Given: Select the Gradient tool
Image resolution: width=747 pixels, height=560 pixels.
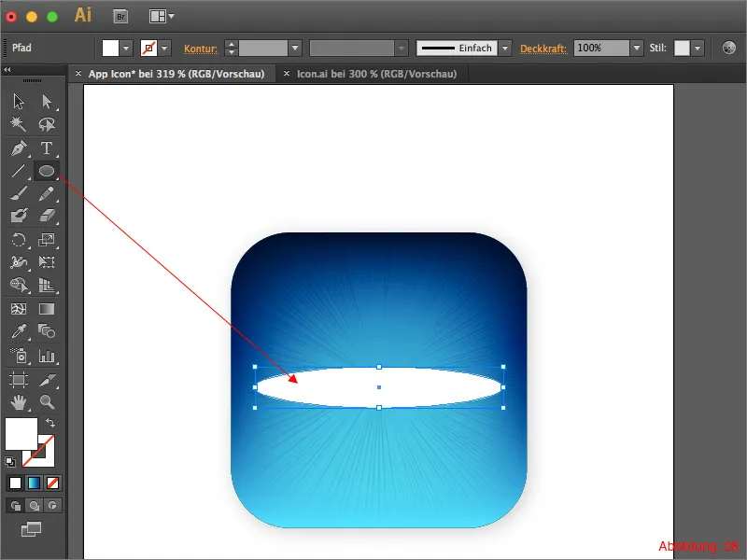Looking at the screenshot, I should pyautogui.click(x=47, y=309).
